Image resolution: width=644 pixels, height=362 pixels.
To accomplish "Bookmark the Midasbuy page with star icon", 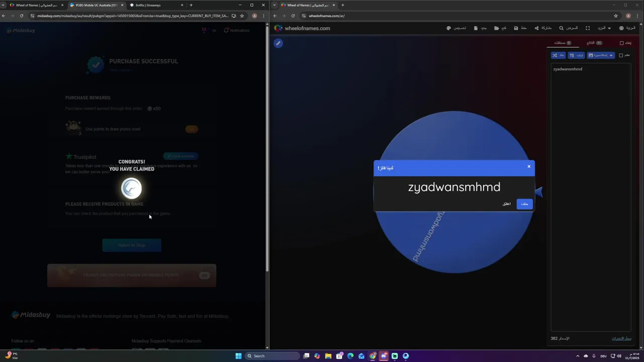I will pos(242,16).
